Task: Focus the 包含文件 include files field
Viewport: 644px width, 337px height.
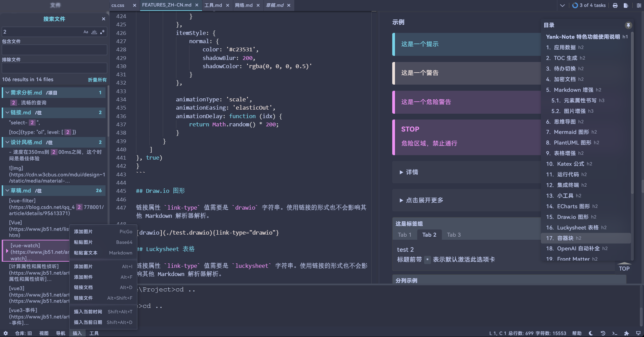Action: [x=54, y=50]
